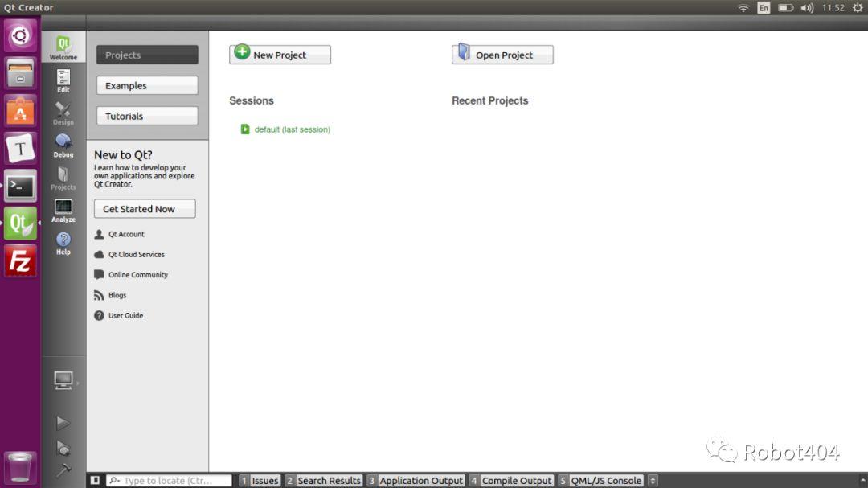Open the kit selector monitor icon
The image size is (868, 488).
tap(63, 380)
